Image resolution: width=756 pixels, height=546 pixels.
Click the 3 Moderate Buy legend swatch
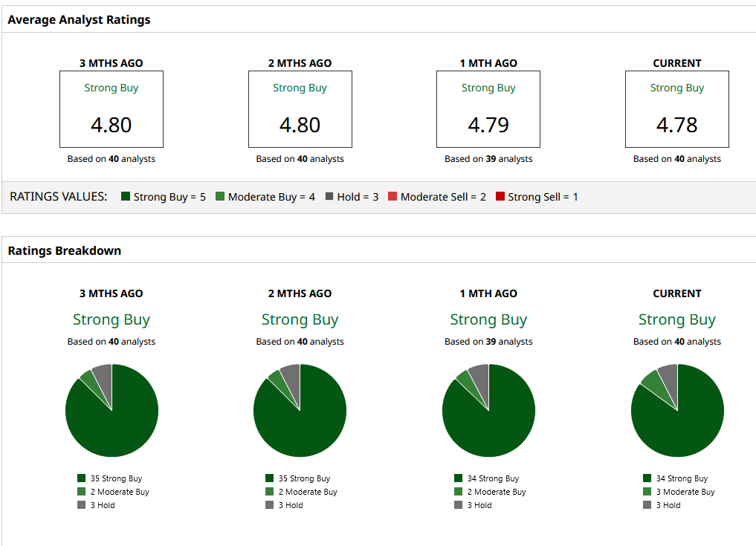point(647,492)
